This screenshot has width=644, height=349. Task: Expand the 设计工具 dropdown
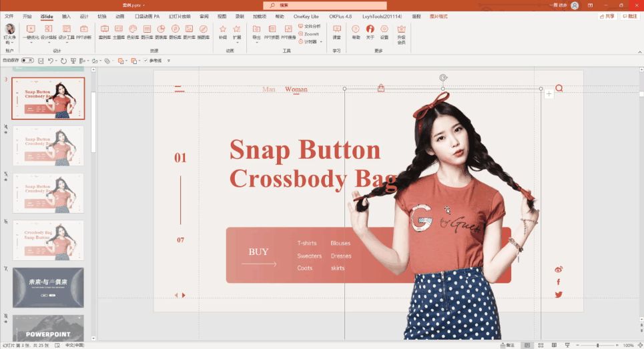pyautogui.click(x=67, y=42)
